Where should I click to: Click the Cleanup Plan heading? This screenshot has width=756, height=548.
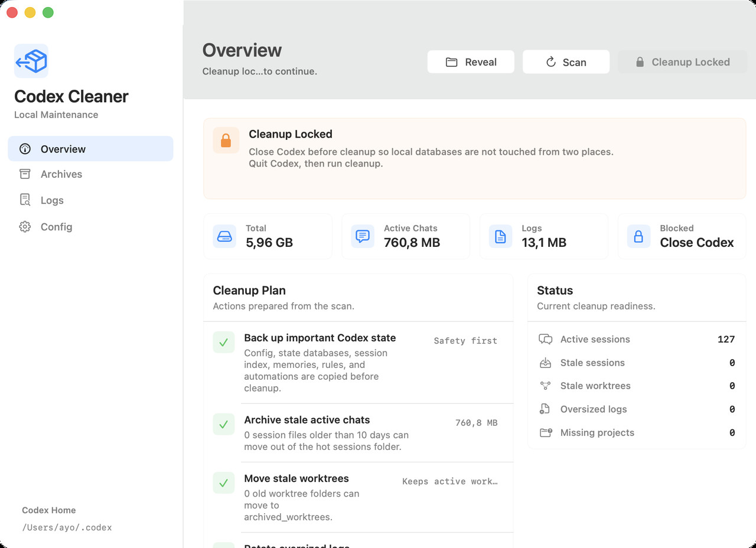(x=249, y=291)
